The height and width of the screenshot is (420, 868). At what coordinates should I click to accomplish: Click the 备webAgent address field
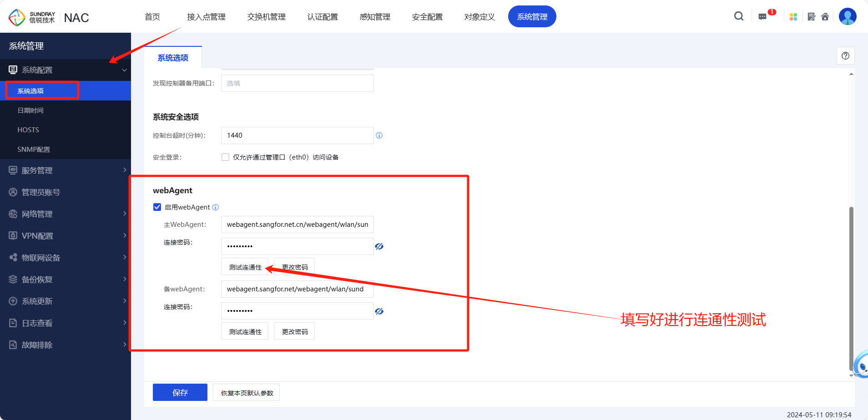(x=298, y=289)
